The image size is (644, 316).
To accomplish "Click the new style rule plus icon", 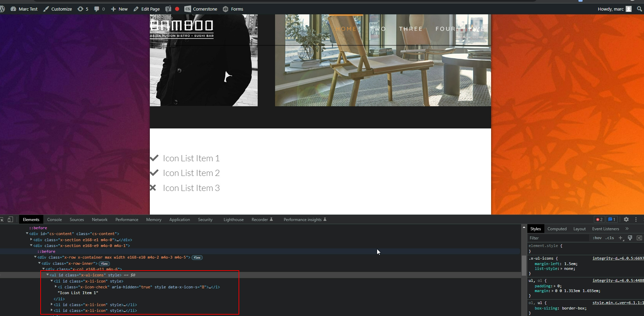I will pyautogui.click(x=620, y=238).
